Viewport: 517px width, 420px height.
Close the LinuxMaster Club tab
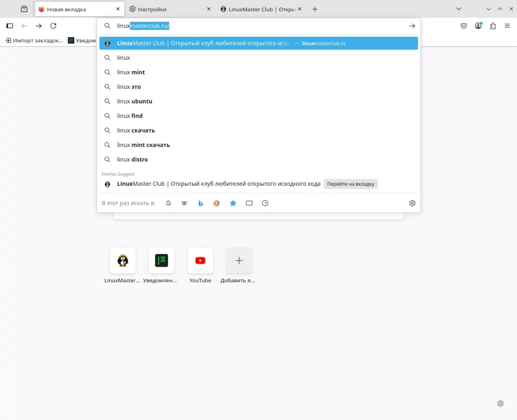coord(299,9)
